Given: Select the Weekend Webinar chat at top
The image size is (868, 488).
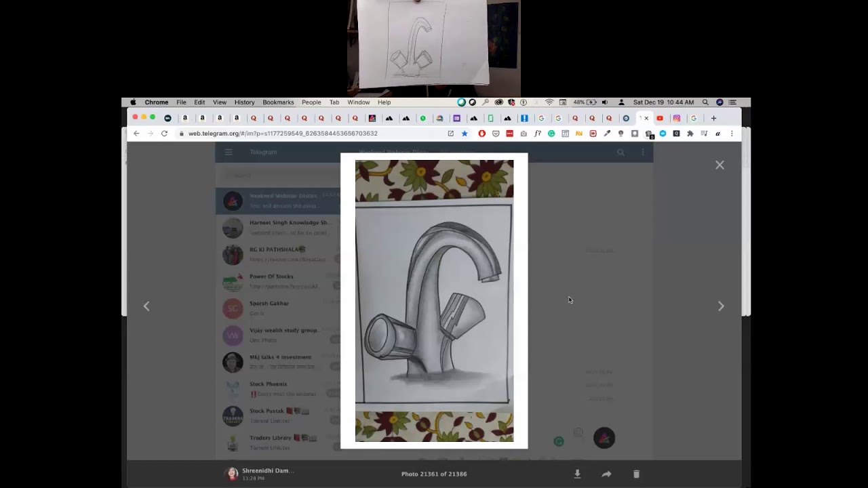Looking at the screenshot, I should point(278,201).
